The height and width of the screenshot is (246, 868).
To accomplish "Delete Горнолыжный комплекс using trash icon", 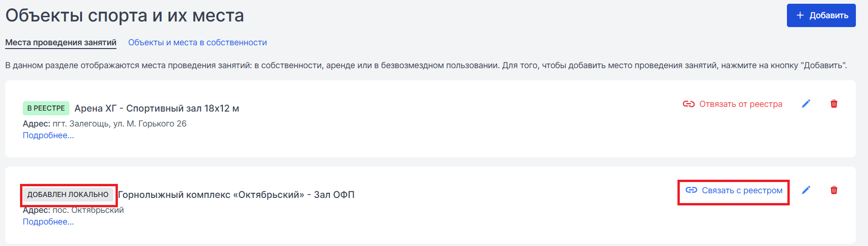I will point(834,190).
